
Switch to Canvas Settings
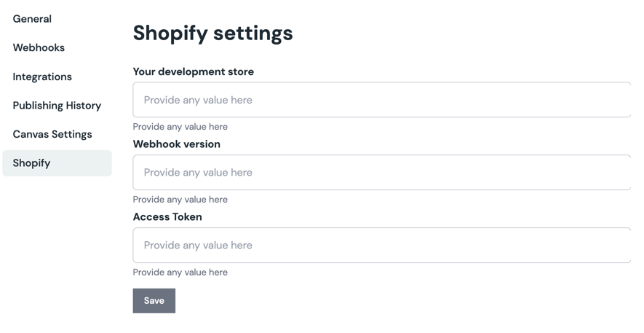tap(52, 134)
